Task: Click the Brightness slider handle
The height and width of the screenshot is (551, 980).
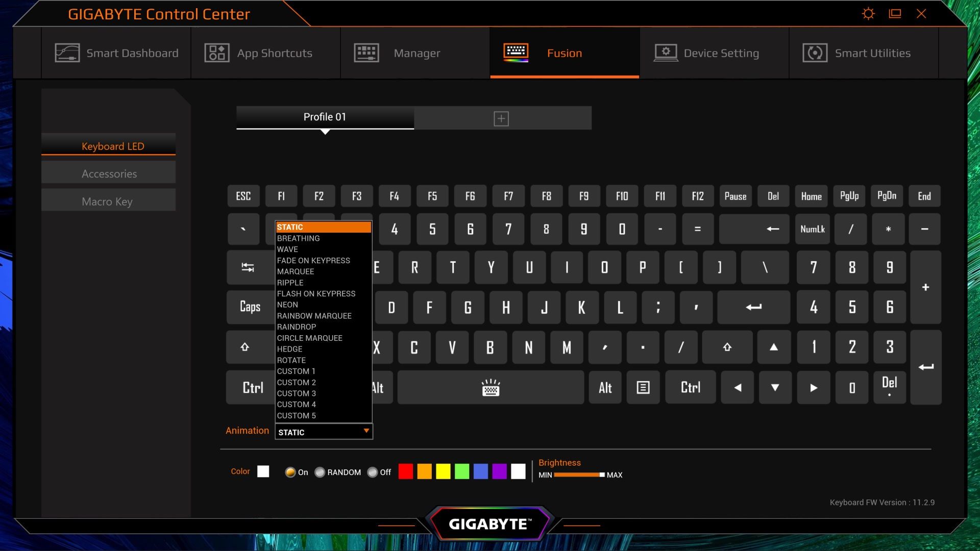Action: pyautogui.click(x=602, y=475)
